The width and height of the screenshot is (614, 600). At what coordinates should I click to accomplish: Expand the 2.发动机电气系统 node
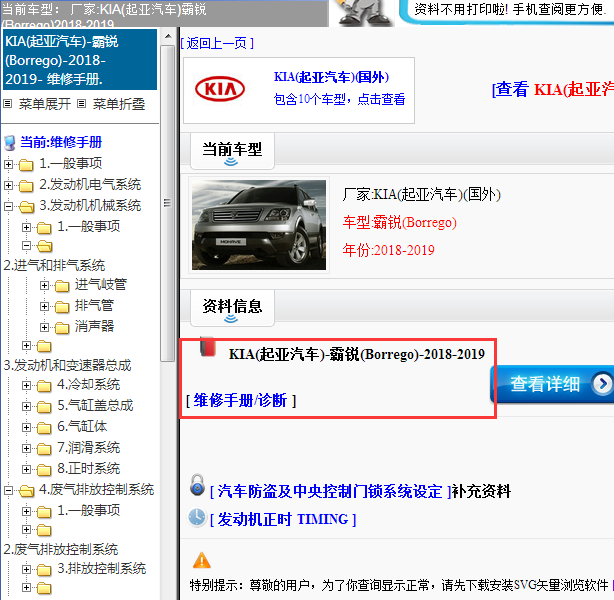8,185
